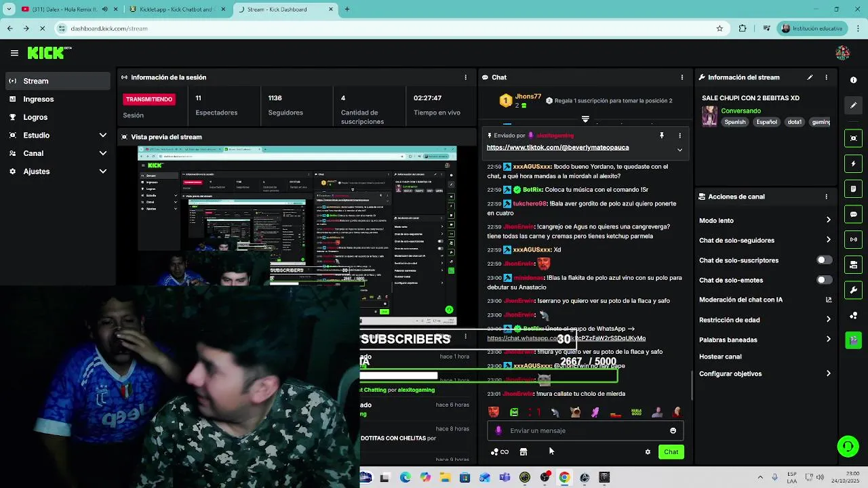Open the pinned TikTok link
Screen dimensions: 868x488
[x=557, y=147]
